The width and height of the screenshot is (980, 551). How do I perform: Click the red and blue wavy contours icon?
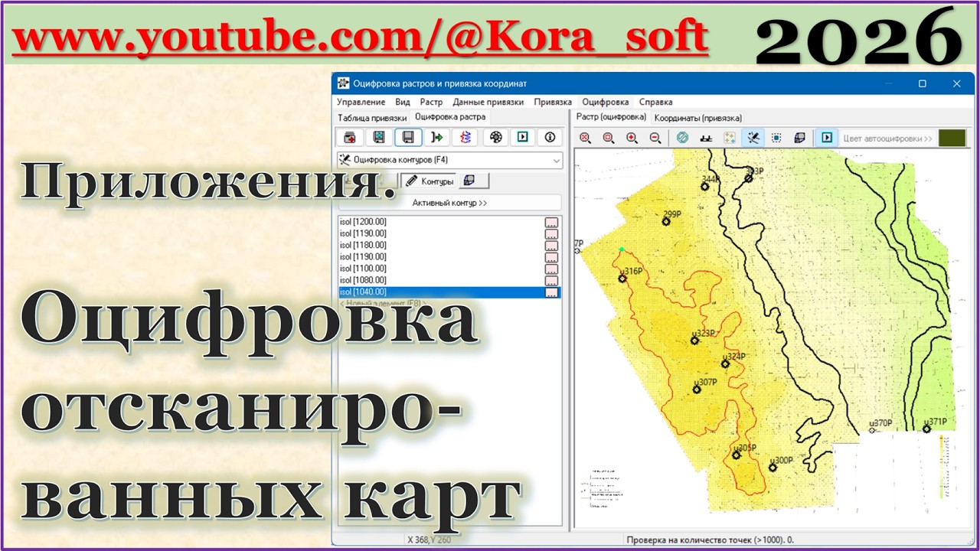coord(465,137)
